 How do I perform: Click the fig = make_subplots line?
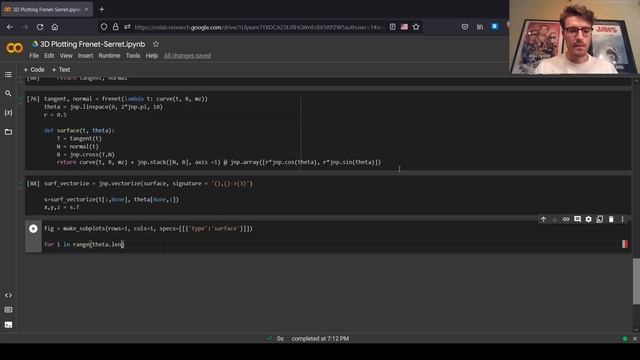point(148,229)
